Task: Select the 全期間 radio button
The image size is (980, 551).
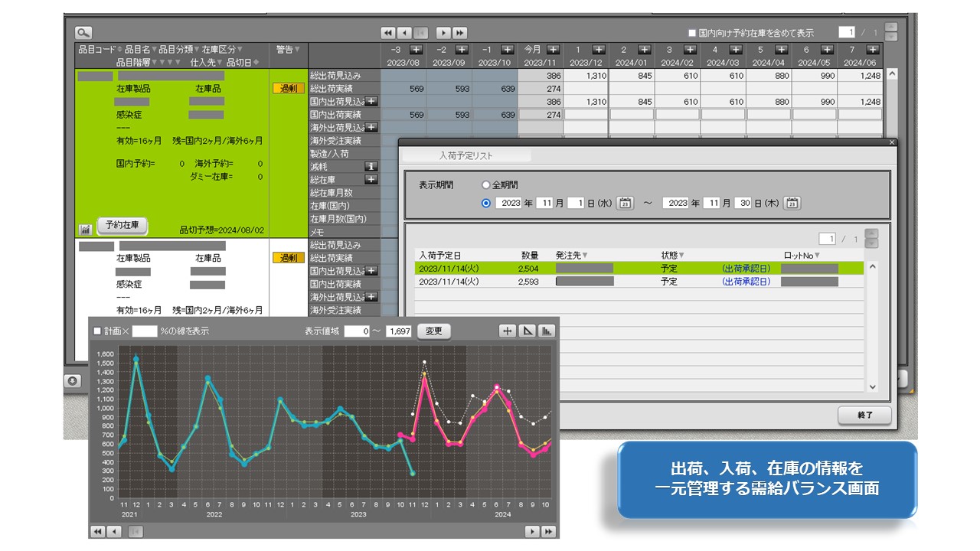Action: (486, 185)
